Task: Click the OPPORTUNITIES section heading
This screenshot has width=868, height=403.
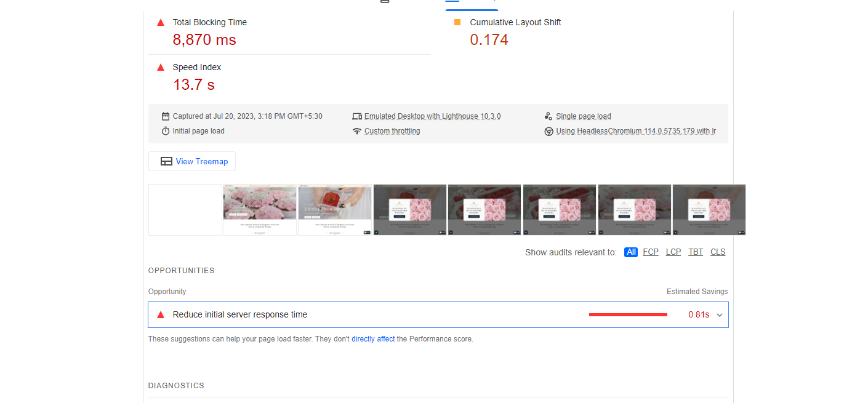Action: (182, 271)
